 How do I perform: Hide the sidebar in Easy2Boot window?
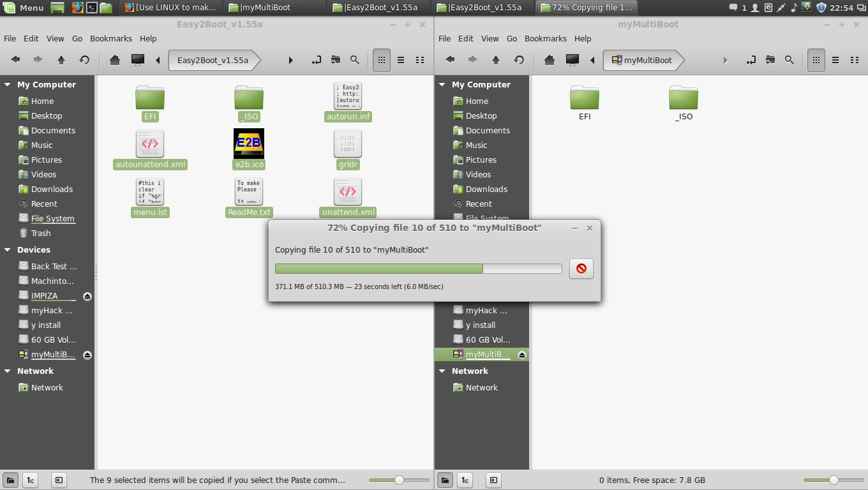coord(59,480)
